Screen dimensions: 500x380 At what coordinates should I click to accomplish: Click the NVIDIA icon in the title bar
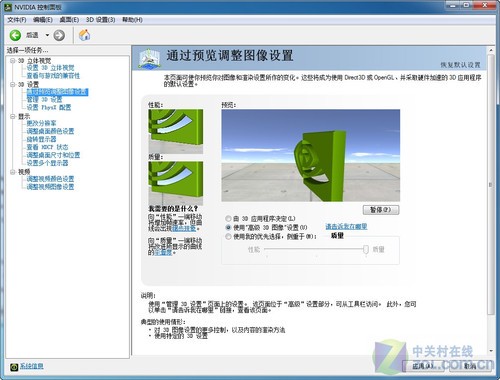[8, 7]
